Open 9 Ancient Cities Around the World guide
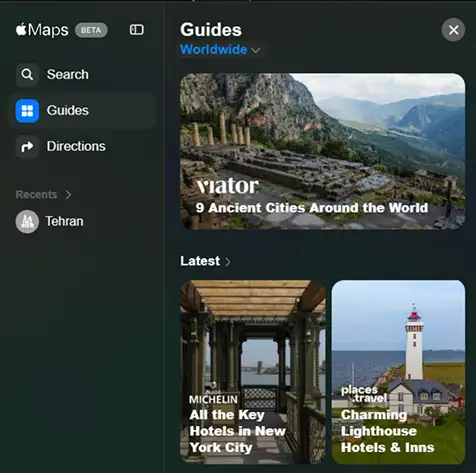476x473 pixels. coord(322,151)
